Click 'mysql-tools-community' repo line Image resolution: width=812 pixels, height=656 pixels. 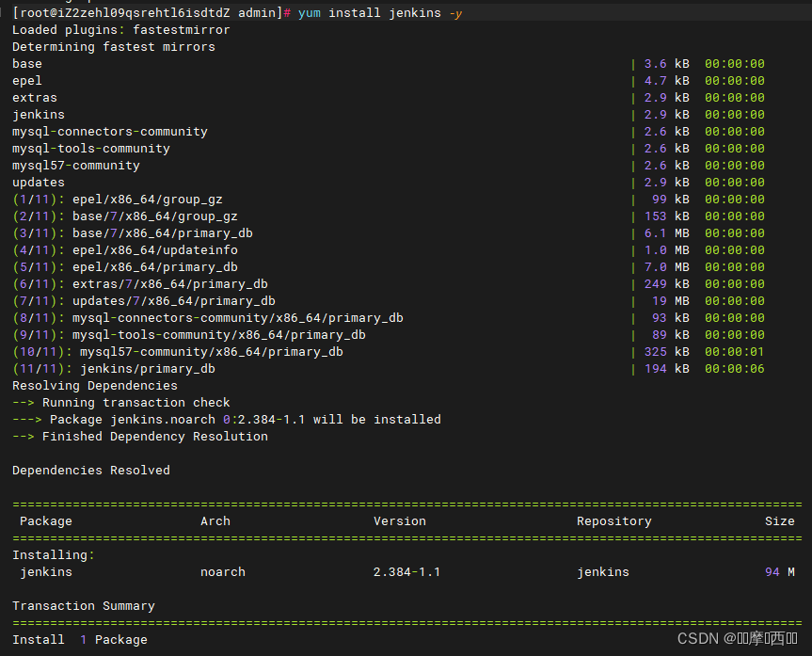389,149
